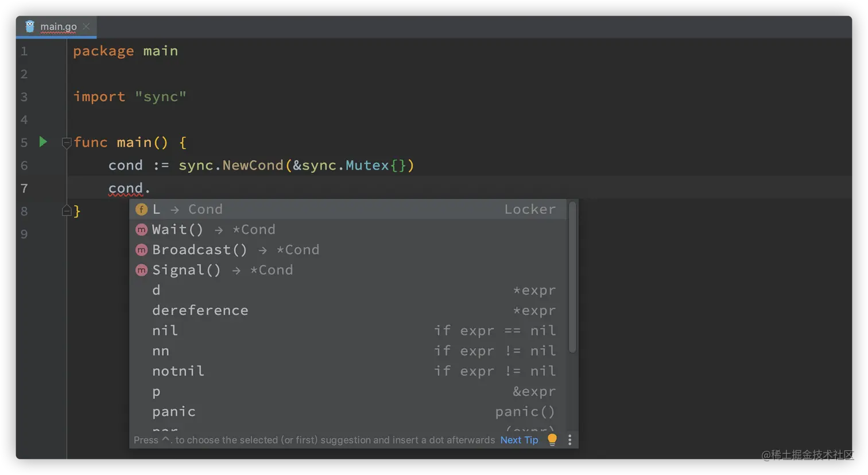This screenshot has height=475, width=868.
Task: Click the Go gopher file icon on tab
Action: (30, 26)
